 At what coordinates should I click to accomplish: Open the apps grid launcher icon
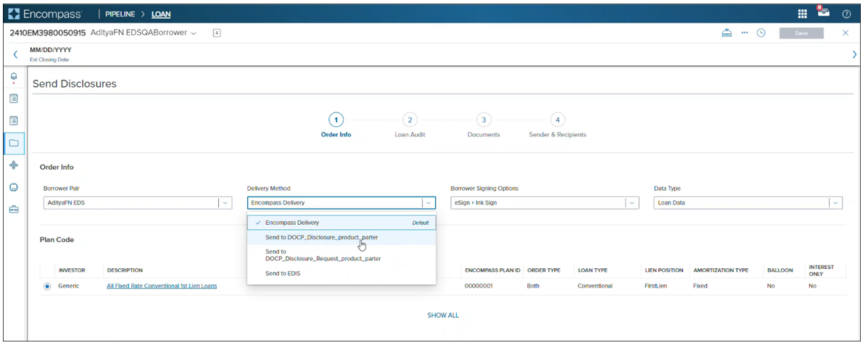click(x=803, y=14)
